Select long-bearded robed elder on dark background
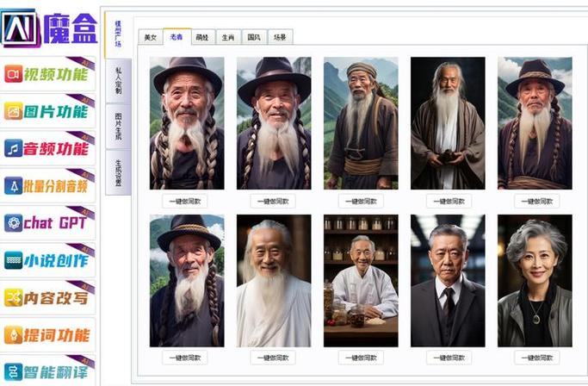588x386 pixels. pos(448,123)
